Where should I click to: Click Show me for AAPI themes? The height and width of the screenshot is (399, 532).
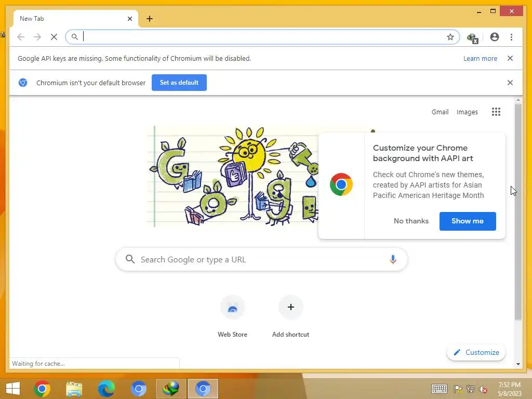pyautogui.click(x=468, y=221)
